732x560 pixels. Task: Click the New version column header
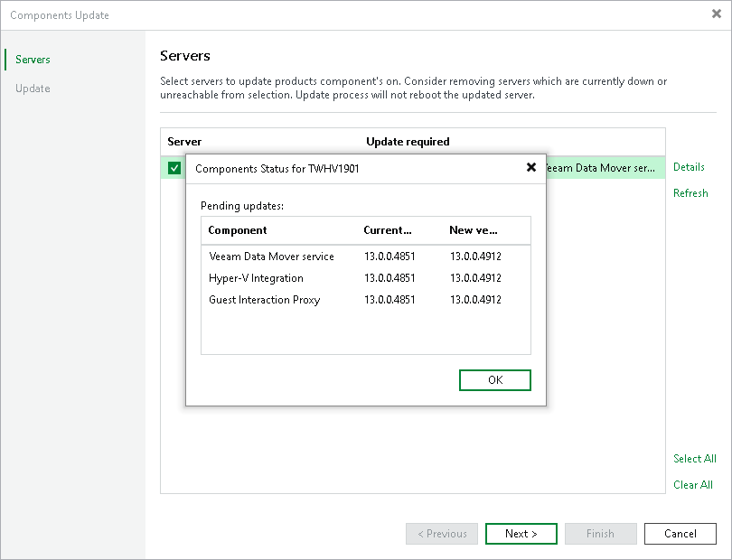pos(474,230)
